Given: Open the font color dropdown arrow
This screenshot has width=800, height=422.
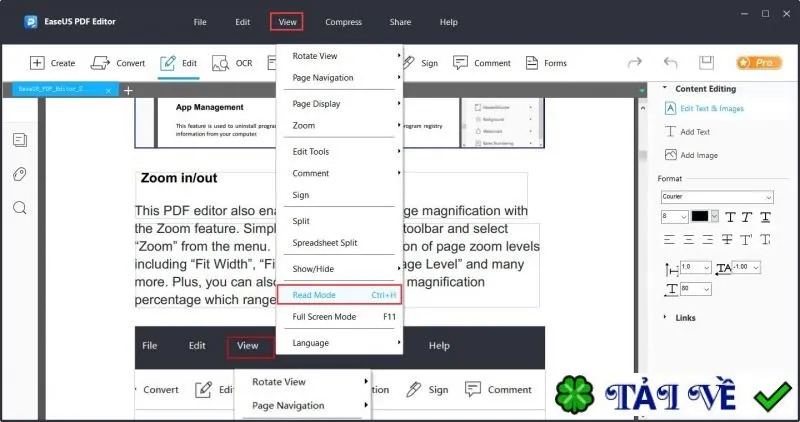Looking at the screenshot, I should point(714,216).
